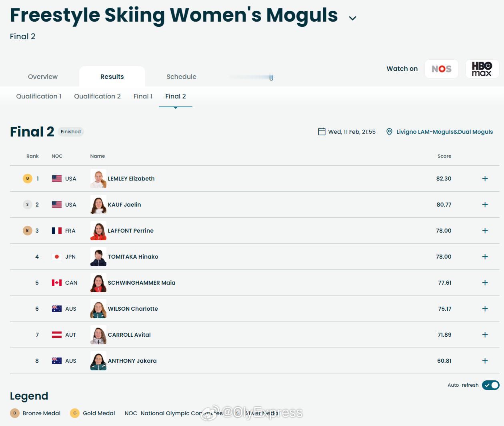
Task: Open Livigno LAM-Moguls&Dual Moguls venue link
Action: (444, 132)
